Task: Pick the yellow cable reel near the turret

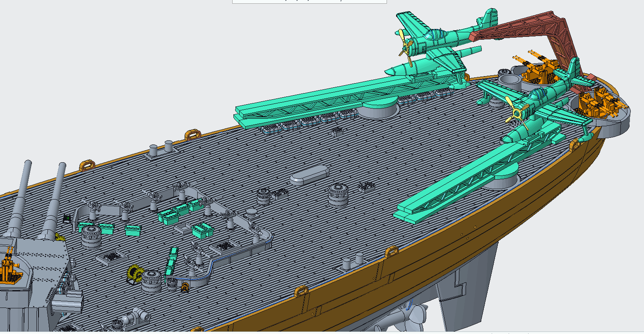Action: tap(135, 273)
